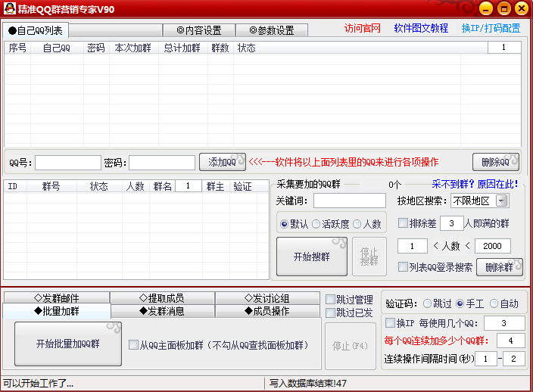This screenshot has width=533, height=392.
Task: Click 开始批量加QQ群 button
Action: pyautogui.click(x=68, y=344)
